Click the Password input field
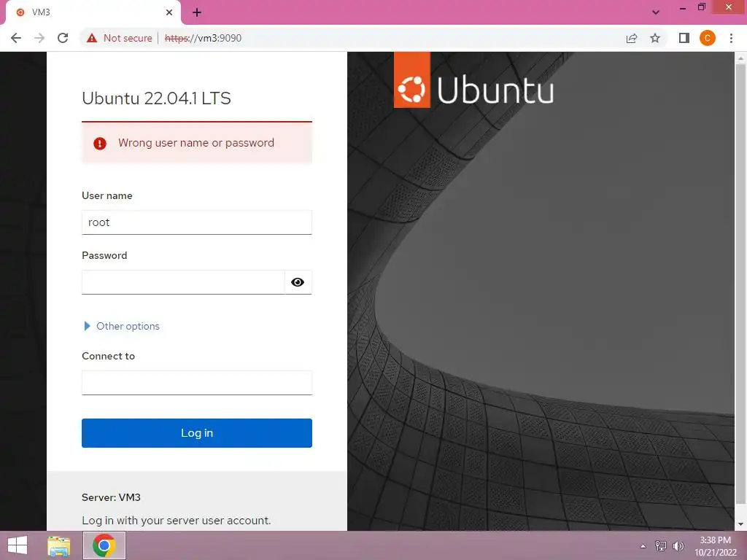747x560 pixels. [183, 282]
